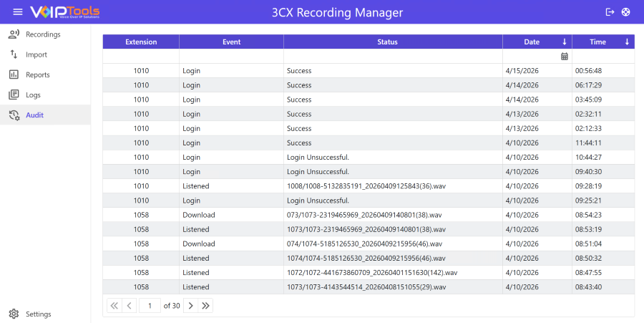Jump to last page of results
Screen dimensions: 644x323
pos(206,306)
